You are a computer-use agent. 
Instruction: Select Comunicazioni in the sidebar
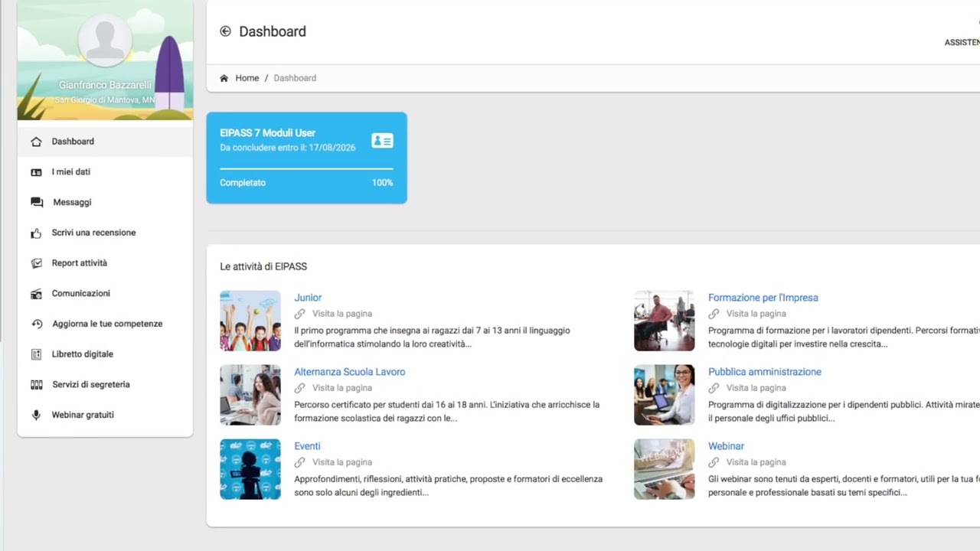[x=105, y=293]
